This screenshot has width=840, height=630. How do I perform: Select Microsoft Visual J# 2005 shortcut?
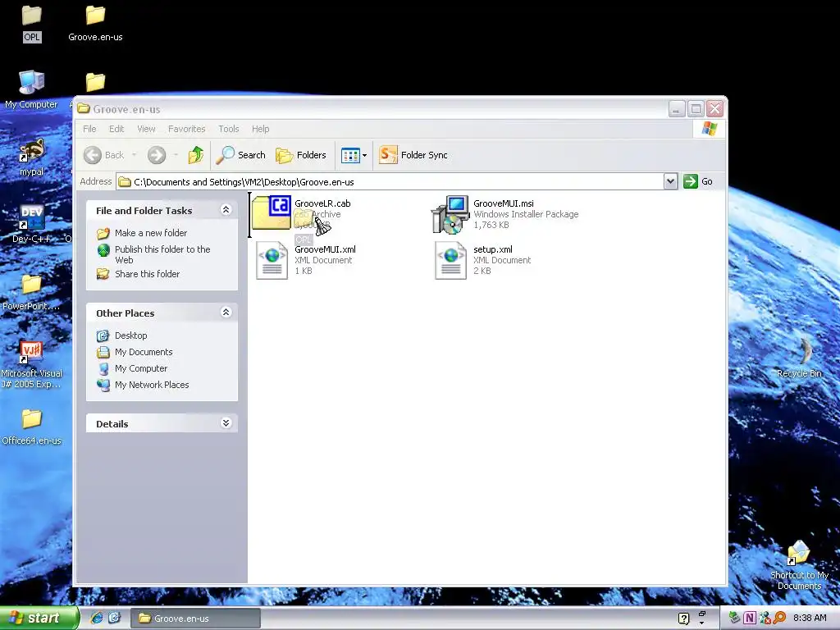(32, 364)
